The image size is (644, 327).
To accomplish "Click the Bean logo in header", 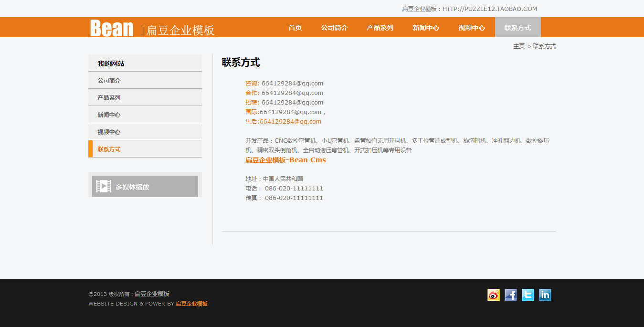I will click(112, 28).
